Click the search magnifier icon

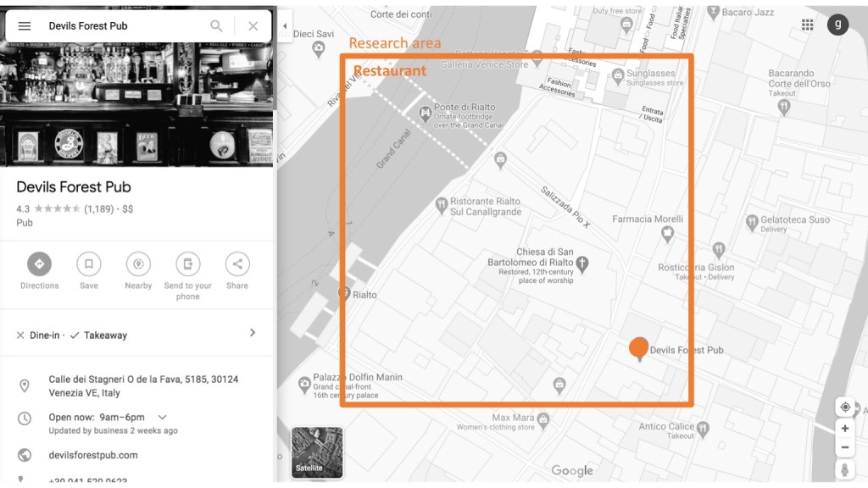217,26
